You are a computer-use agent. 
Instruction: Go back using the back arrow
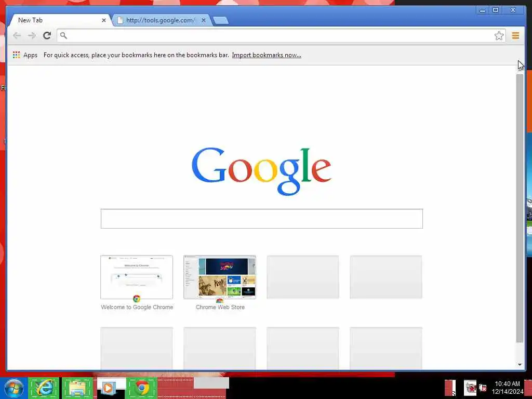click(x=17, y=35)
